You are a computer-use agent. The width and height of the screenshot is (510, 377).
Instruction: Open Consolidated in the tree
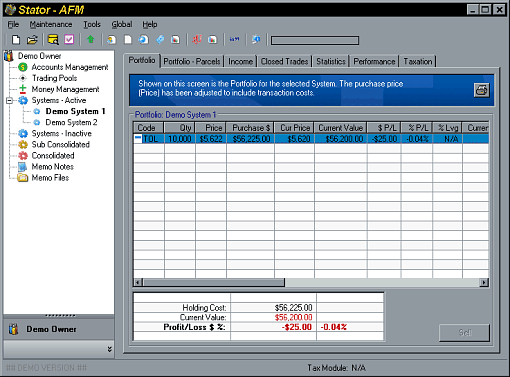point(53,155)
